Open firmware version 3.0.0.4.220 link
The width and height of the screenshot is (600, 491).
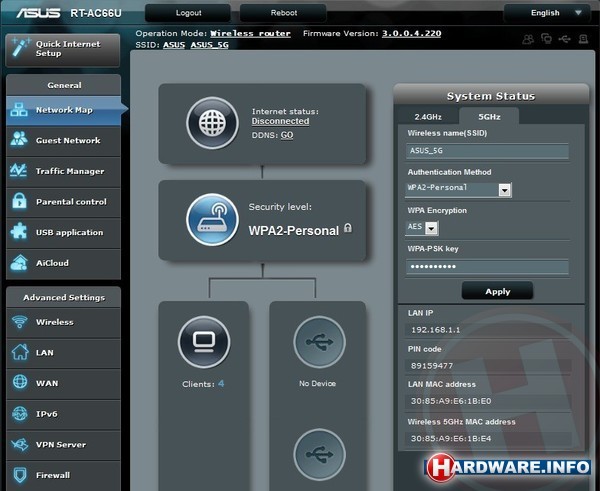tap(411, 33)
